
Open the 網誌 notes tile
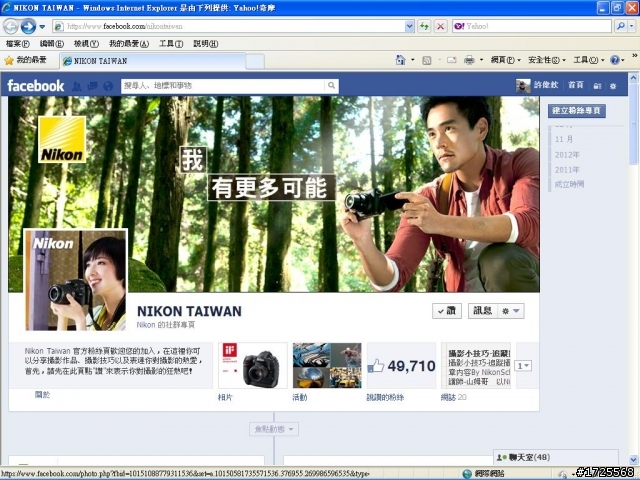pos(476,366)
